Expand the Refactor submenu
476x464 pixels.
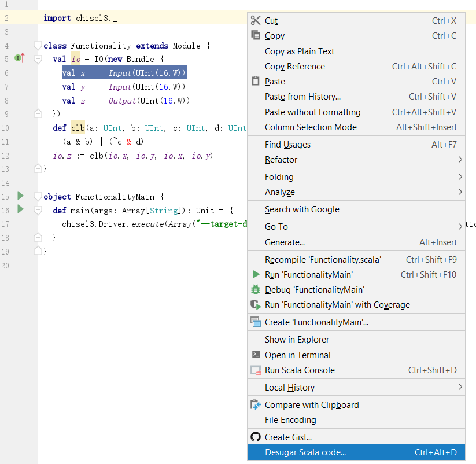point(460,160)
